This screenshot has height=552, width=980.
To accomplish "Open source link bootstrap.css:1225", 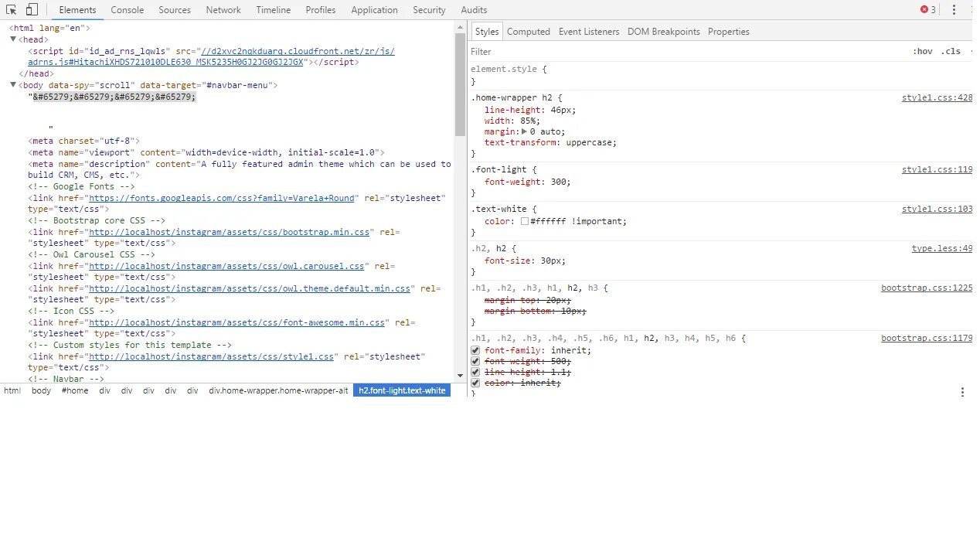I will 927,288.
